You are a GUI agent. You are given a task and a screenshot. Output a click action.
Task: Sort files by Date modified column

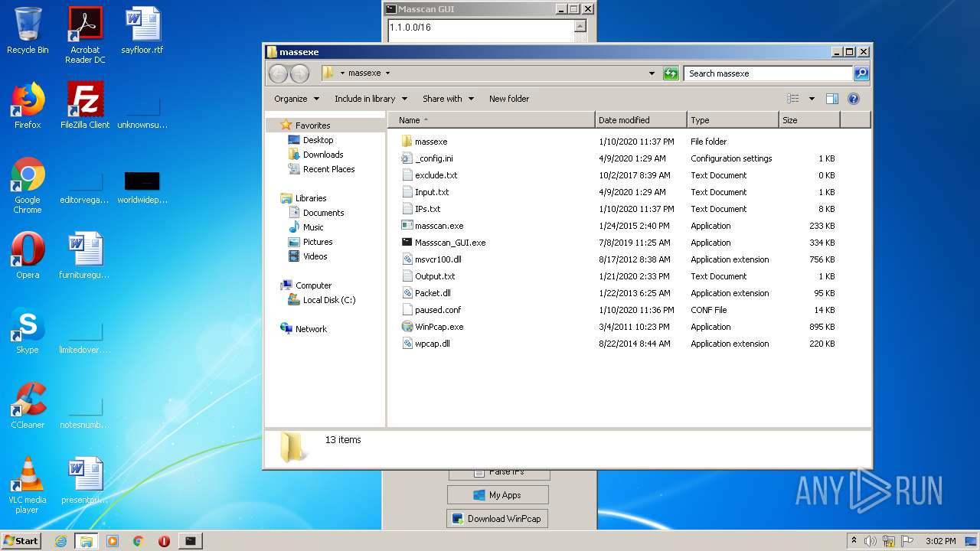[641, 120]
